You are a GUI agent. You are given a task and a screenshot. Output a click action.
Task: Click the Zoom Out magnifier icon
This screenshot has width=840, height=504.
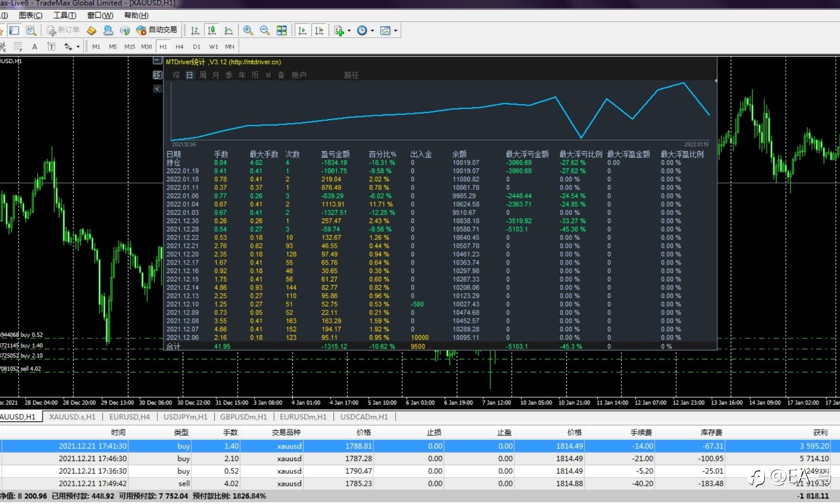(x=265, y=31)
